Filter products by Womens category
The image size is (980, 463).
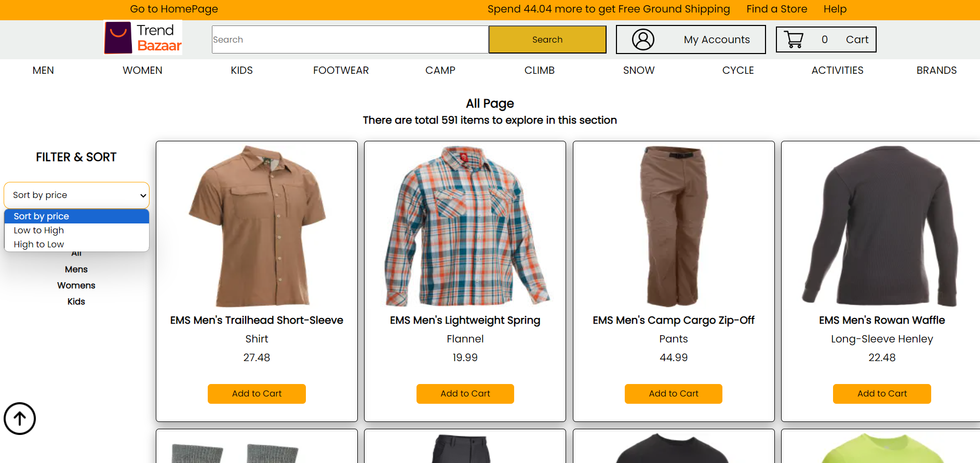pos(76,285)
